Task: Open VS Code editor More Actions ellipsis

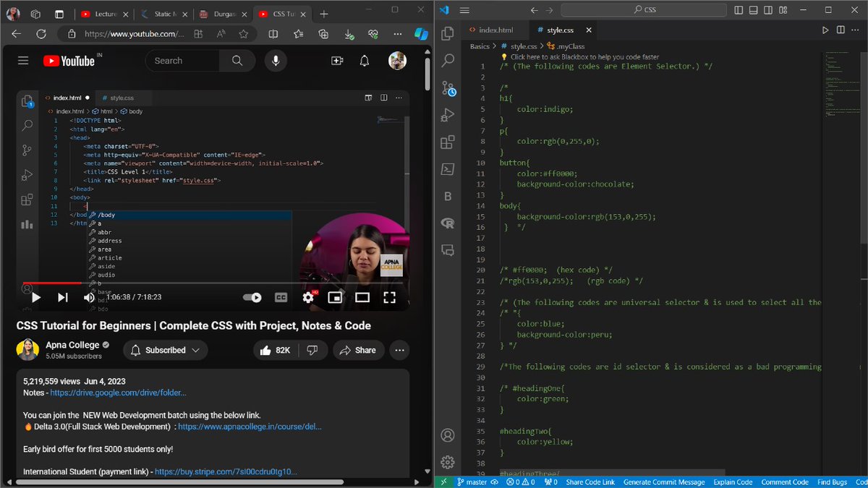Action: pyautogui.click(x=856, y=30)
